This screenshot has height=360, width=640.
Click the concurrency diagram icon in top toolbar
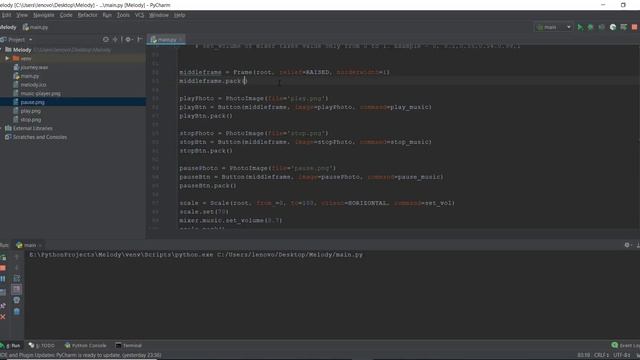coord(624,27)
